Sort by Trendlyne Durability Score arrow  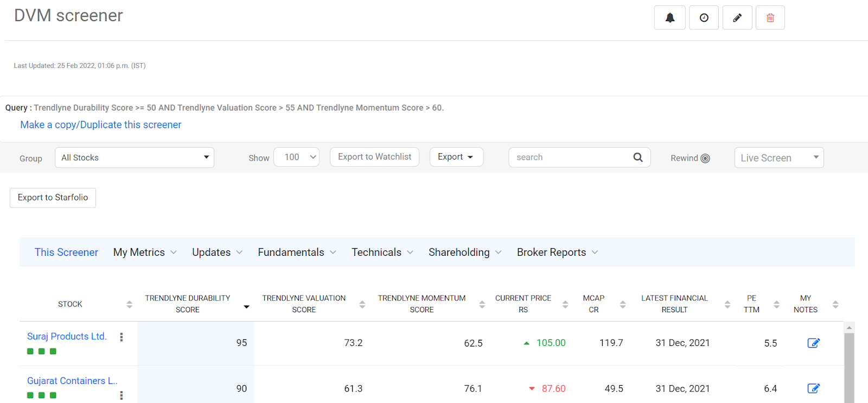246,307
